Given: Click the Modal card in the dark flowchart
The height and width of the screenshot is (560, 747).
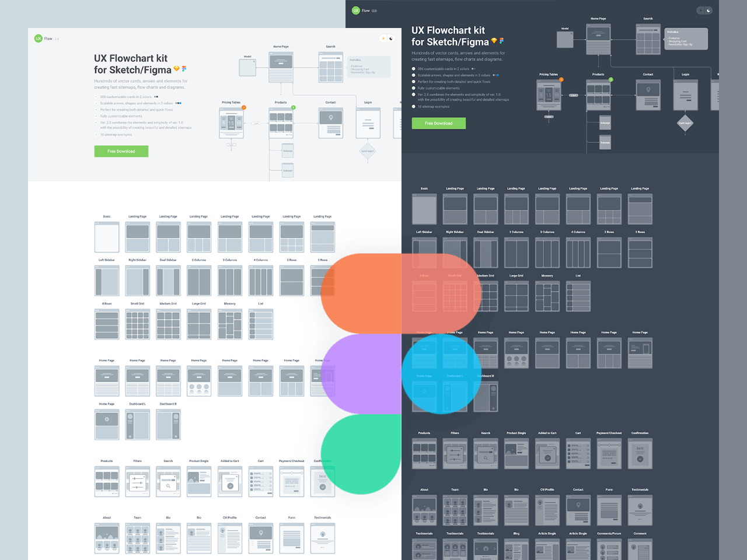Looking at the screenshot, I should (565, 39).
